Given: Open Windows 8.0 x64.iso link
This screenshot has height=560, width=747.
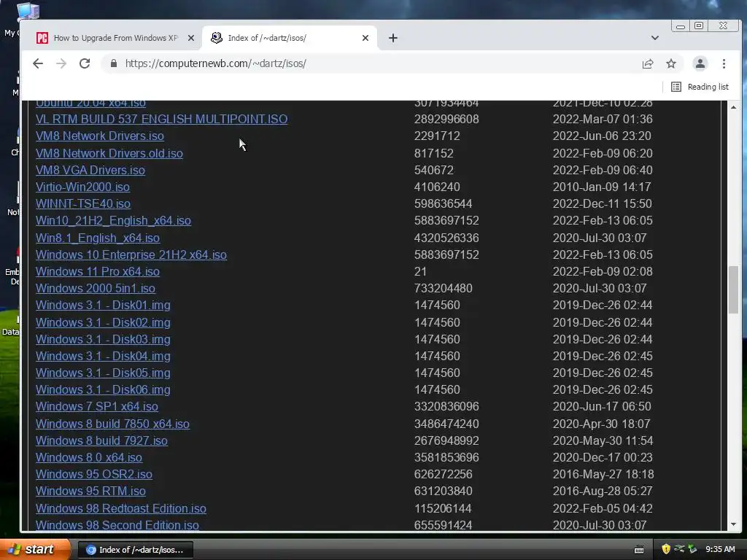Looking at the screenshot, I should pyautogui.click(x=88, y=457).
